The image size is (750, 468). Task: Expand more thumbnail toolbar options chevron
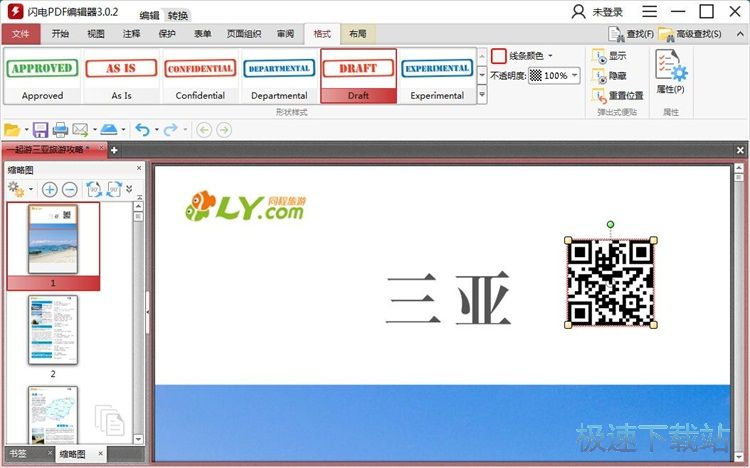[x=129, y=189]
